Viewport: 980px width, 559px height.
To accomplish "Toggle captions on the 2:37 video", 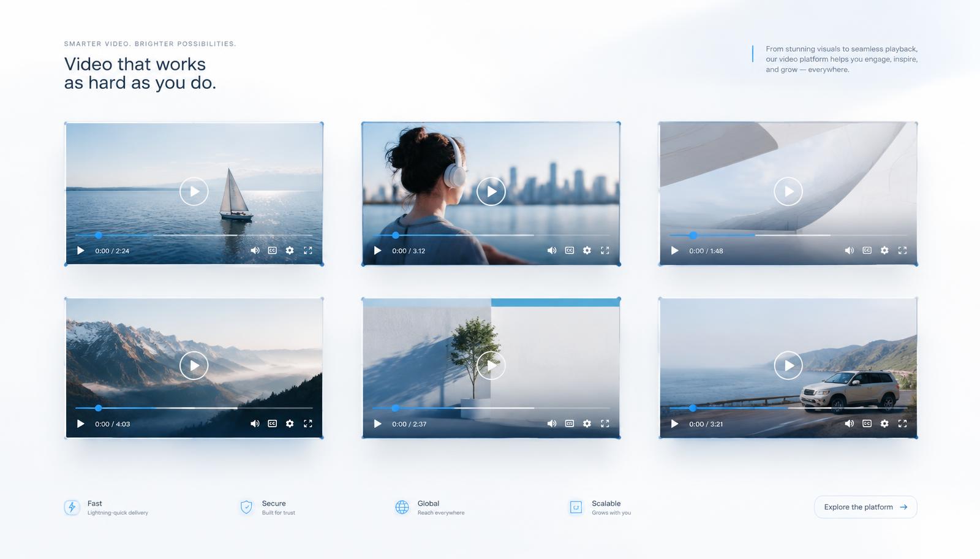I will click(x=570, y=424).
